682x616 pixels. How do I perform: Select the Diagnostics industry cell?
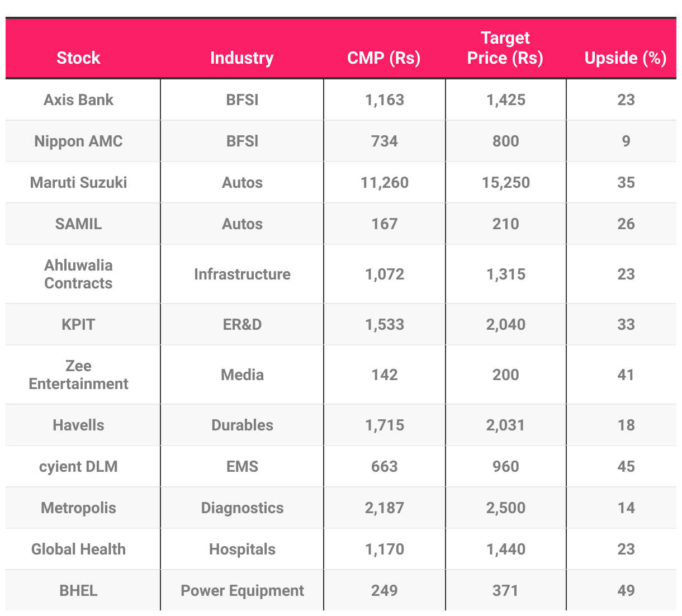coord(242,508)
